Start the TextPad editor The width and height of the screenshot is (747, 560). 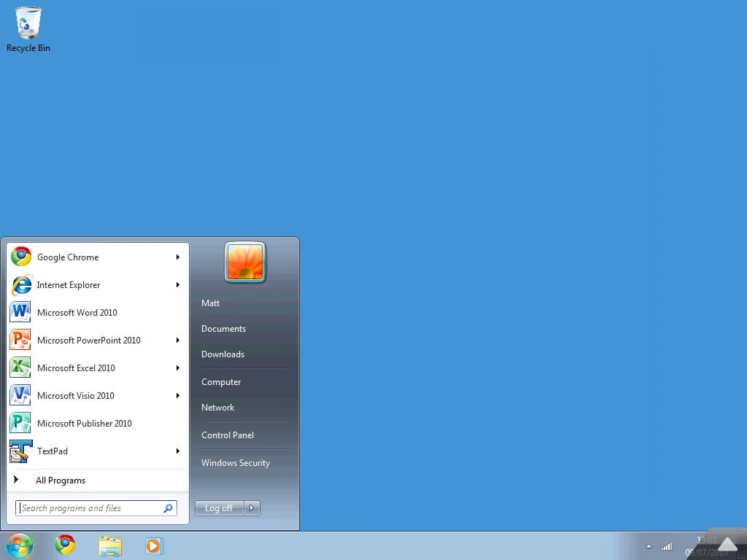[x=97, y=451]
